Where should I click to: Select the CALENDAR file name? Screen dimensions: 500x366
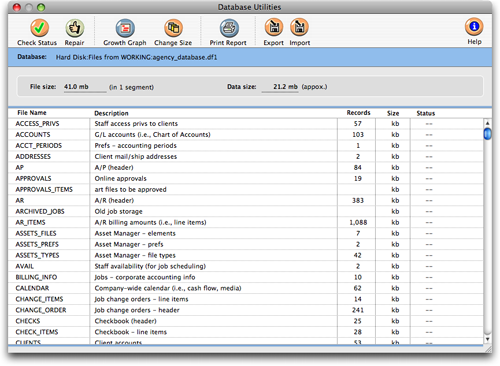tap(32, 288)
